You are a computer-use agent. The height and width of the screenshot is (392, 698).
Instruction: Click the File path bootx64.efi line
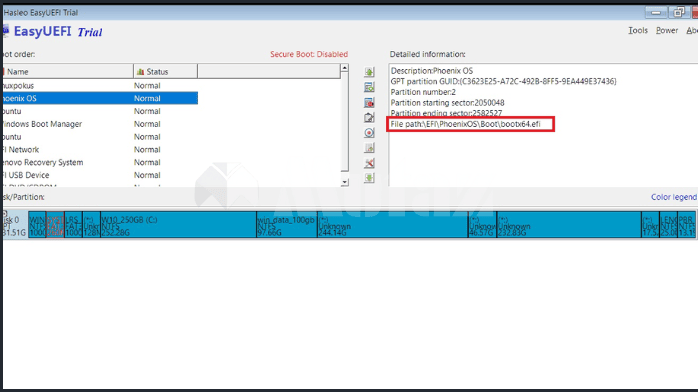click(465, 124)
